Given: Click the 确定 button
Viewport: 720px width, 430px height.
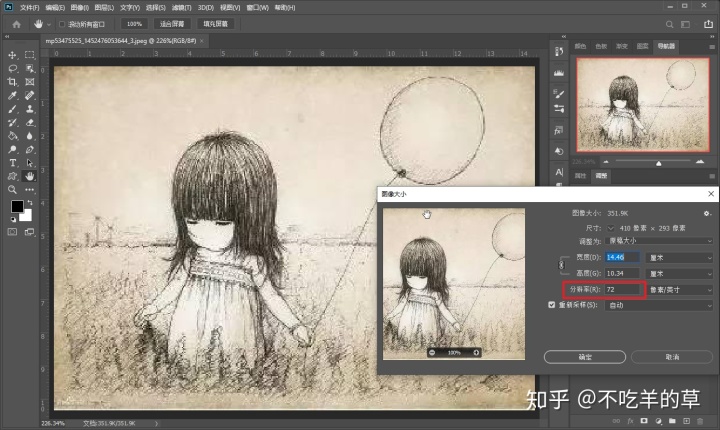Looking at the screenshot, I should coord(585,357).
